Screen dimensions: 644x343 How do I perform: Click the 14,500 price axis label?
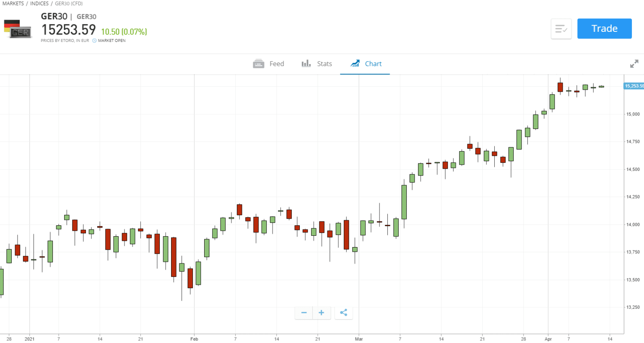[633, 169]
